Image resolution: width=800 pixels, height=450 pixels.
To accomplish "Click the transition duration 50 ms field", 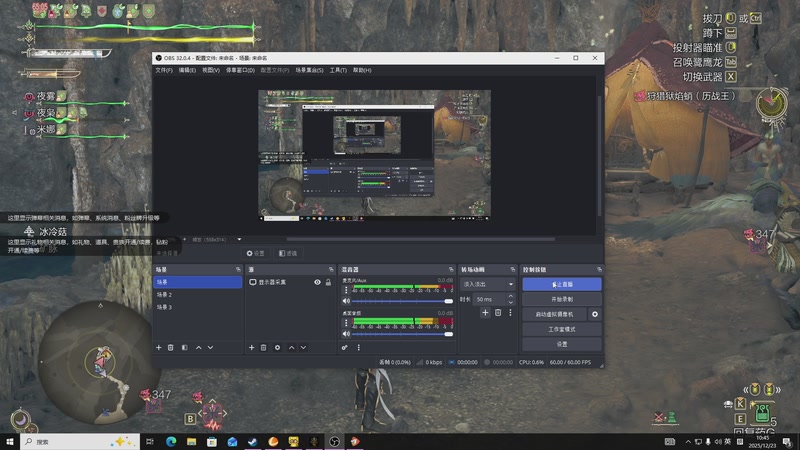I will 490,299.
